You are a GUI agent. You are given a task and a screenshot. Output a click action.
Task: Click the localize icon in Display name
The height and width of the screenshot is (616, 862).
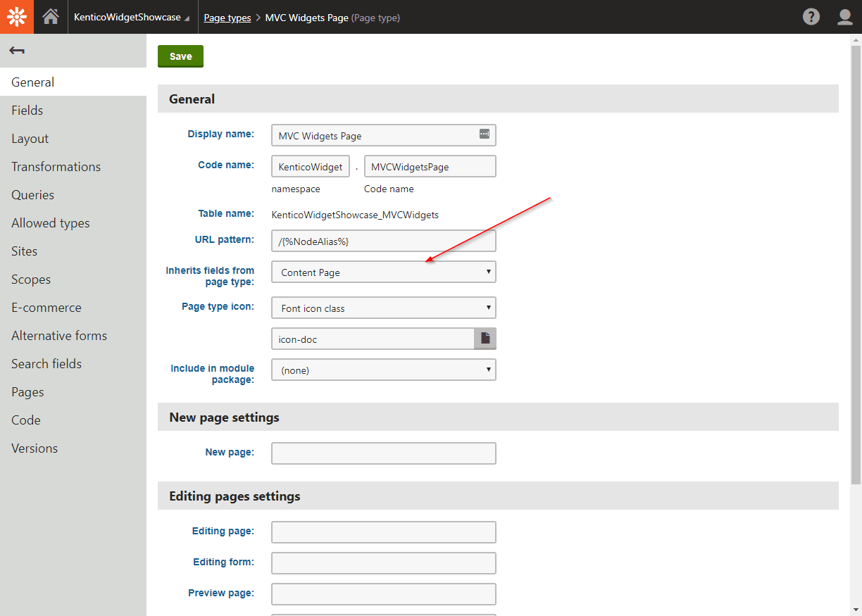coord(485,134)
